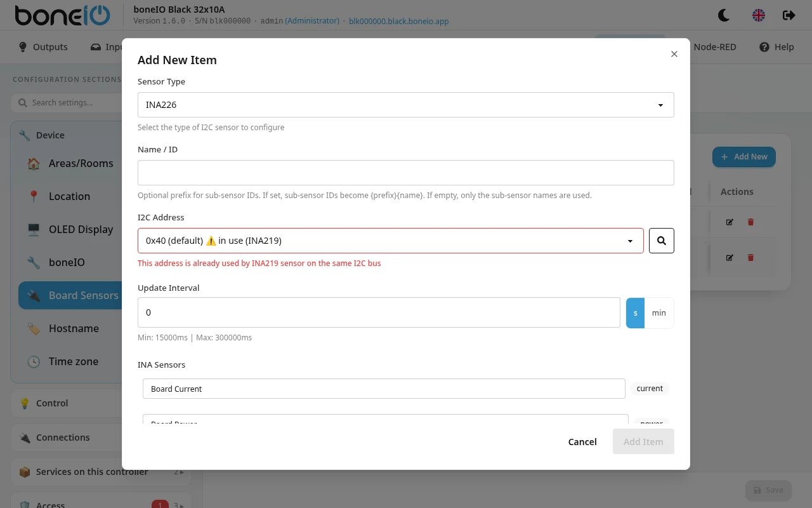Focus the Name / ID input field

(x=406, y=173)
